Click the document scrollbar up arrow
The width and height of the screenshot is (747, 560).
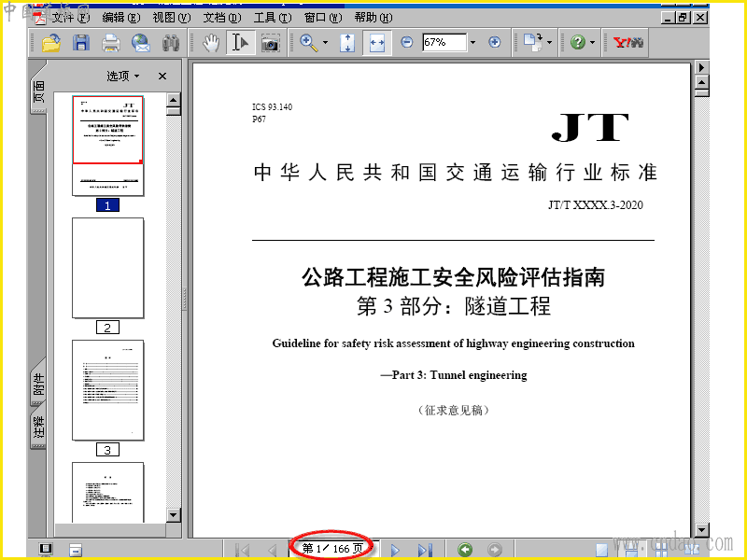702,82
